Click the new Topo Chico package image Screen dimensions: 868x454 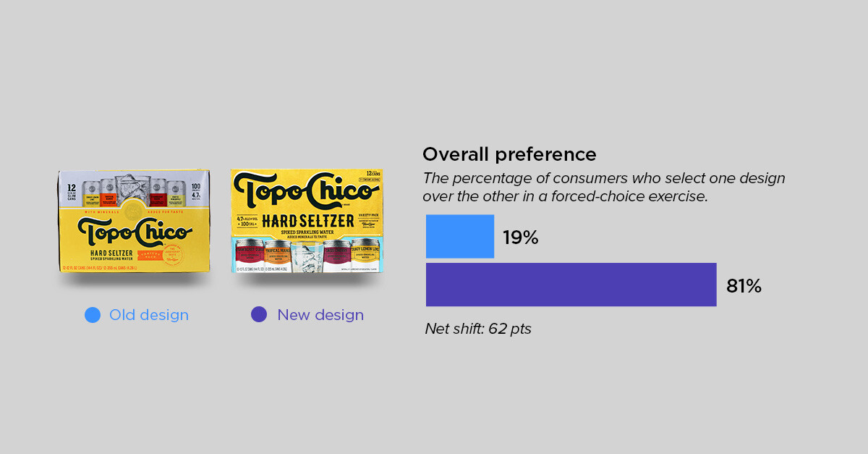(307, 221)
